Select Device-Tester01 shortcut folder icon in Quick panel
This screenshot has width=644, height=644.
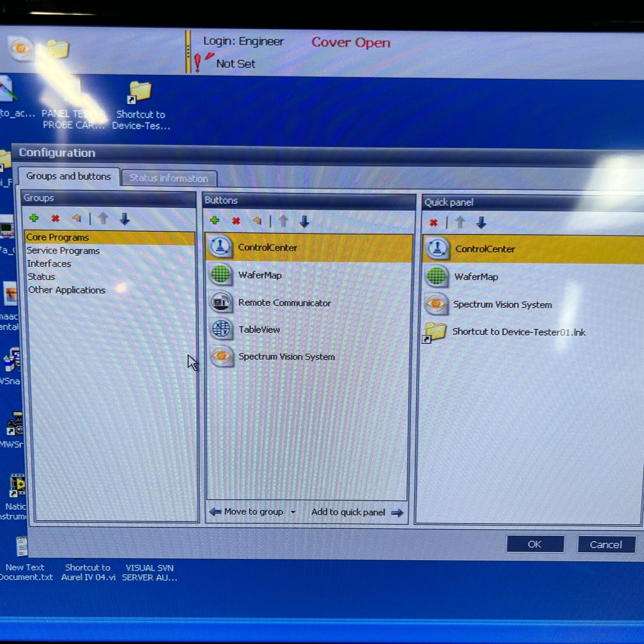tap(435, 332)
